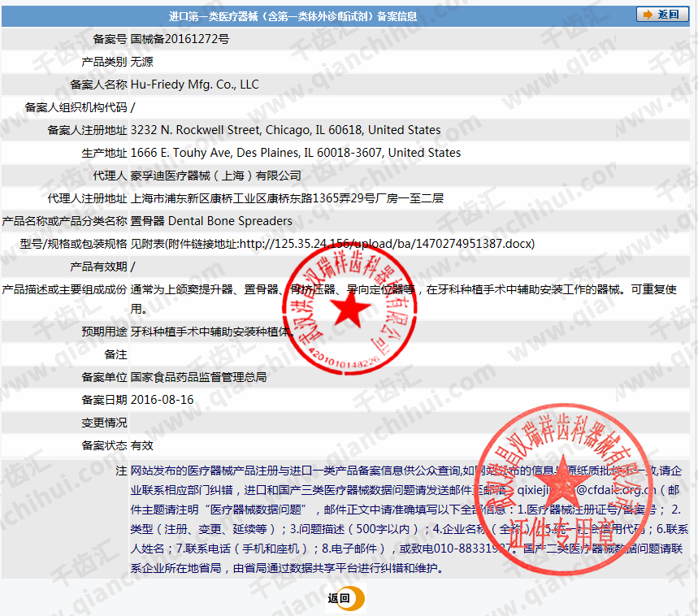Click the bottom 返回 button

point(340,599)
